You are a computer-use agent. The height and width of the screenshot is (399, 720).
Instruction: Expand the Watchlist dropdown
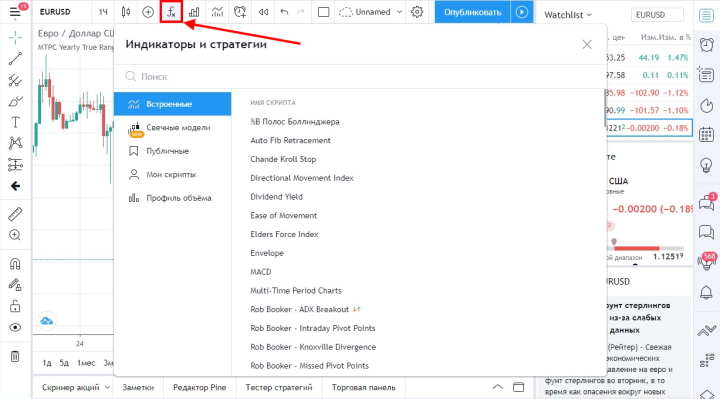click(568, 15)
